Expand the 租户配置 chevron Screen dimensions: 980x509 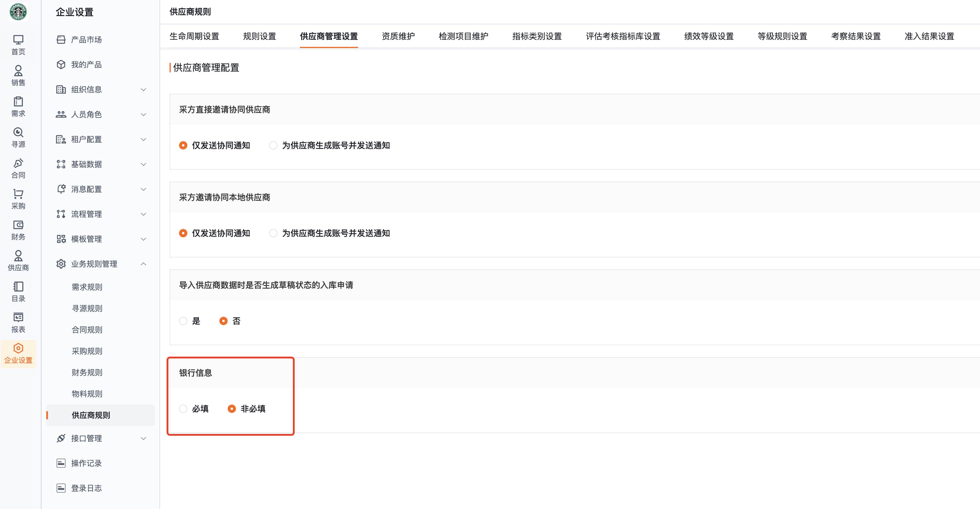pos(143,139)
